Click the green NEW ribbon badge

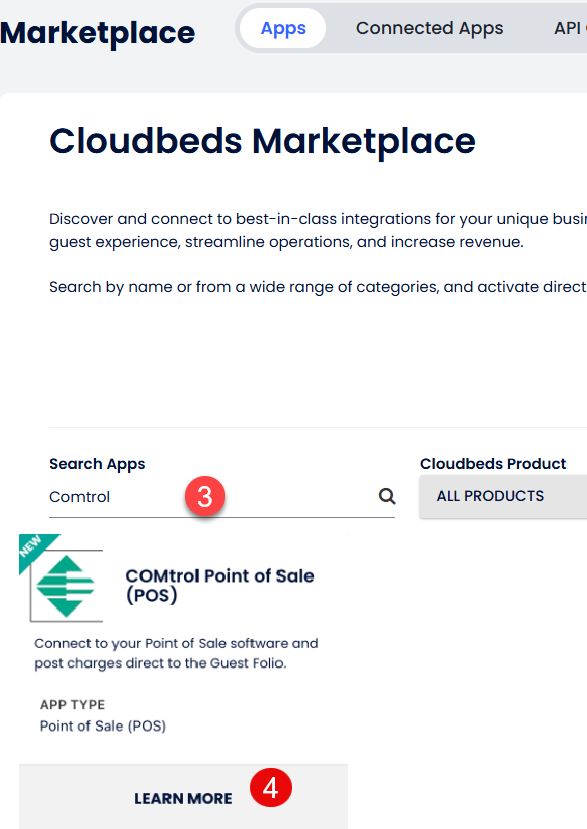(x=37, y=550)
